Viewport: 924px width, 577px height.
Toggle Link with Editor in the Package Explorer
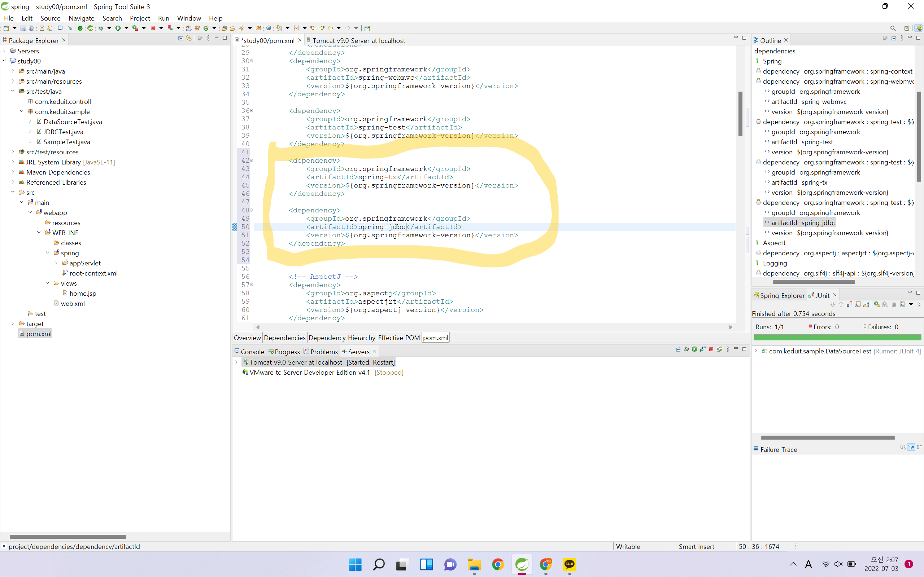189,38
